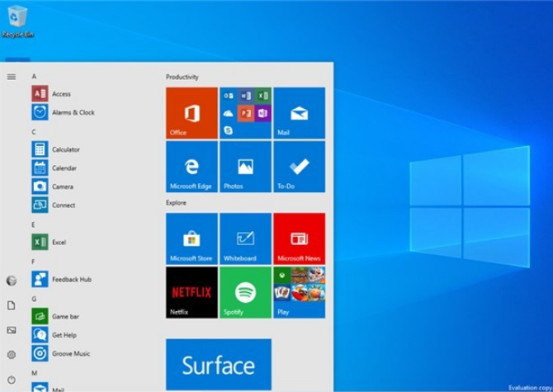
Task: Open the To-Do tile
Action: point(300,167)
